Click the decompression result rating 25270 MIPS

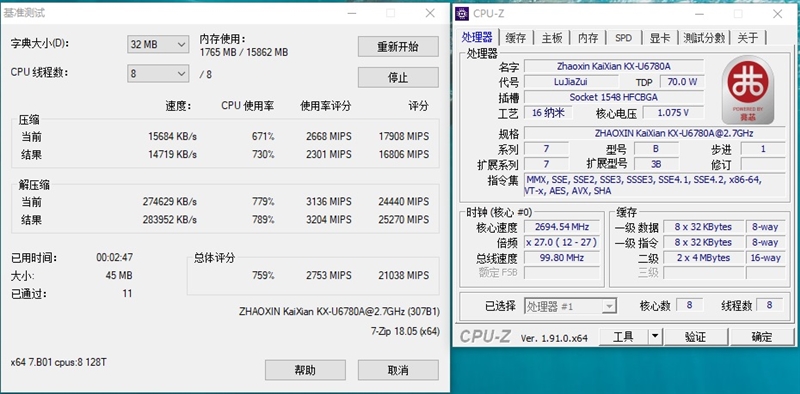click(404, 219)
